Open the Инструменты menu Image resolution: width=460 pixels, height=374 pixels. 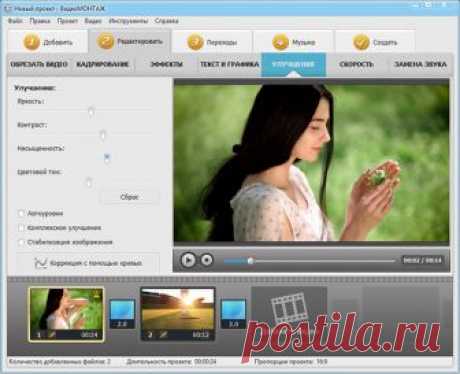point(129,21)
